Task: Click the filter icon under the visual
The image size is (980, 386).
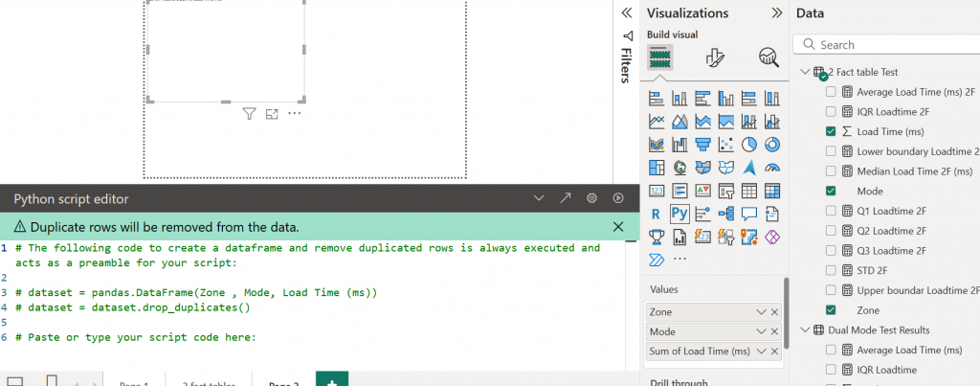Action: [x=249, y=114]
